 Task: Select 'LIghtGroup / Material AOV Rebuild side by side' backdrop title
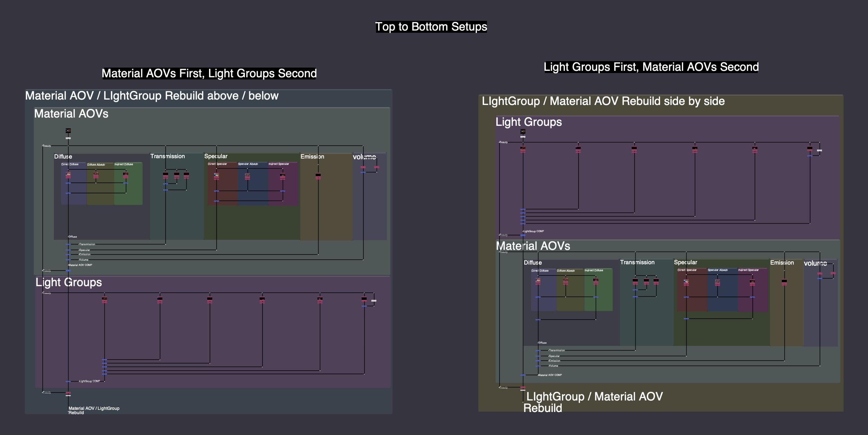coord(603,101)
